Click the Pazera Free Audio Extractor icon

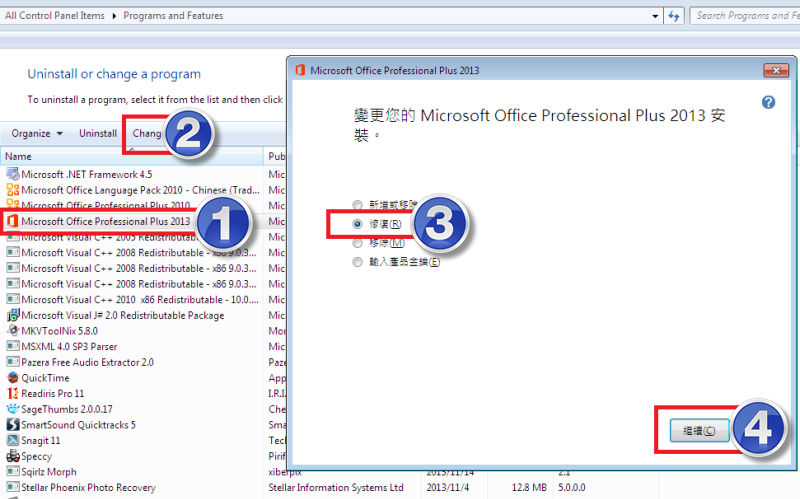click(x=13, y=362)
